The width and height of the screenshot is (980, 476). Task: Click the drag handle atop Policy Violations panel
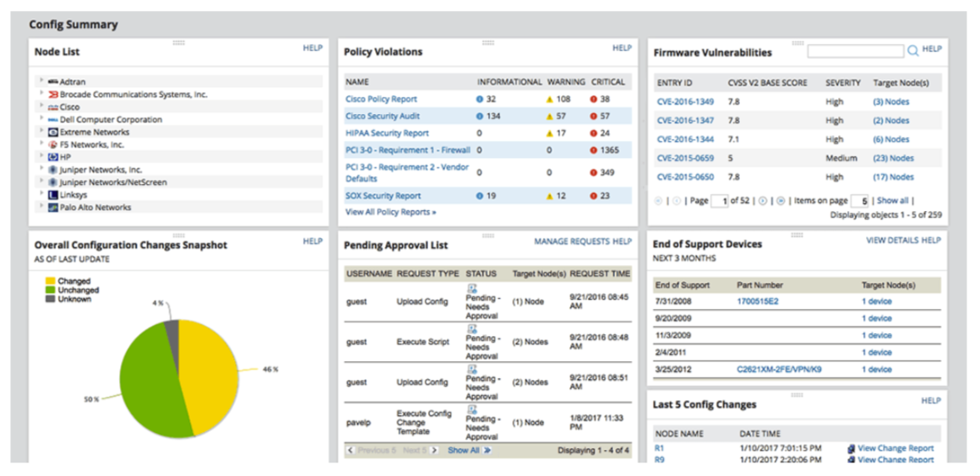(x=487, y=42)
